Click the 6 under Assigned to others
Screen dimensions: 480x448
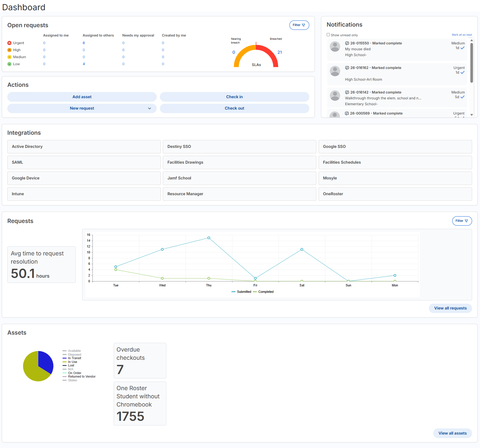(x=84, y=43)
